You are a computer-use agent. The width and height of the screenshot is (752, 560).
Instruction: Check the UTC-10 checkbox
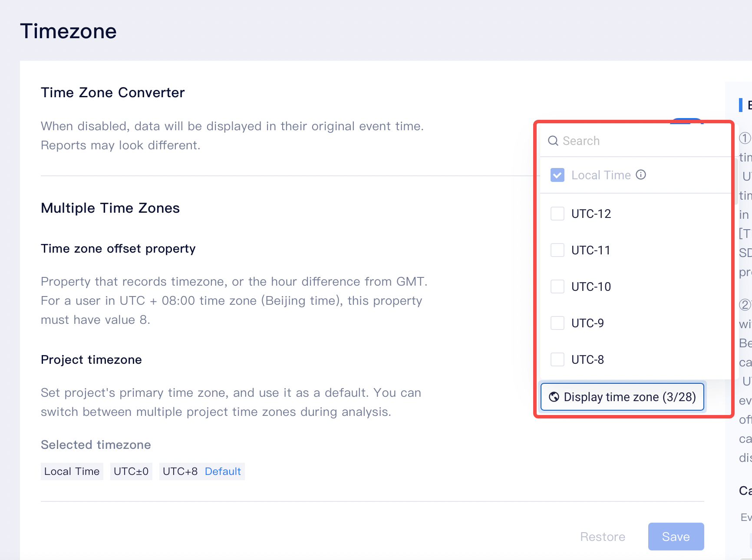pos(557,287)
